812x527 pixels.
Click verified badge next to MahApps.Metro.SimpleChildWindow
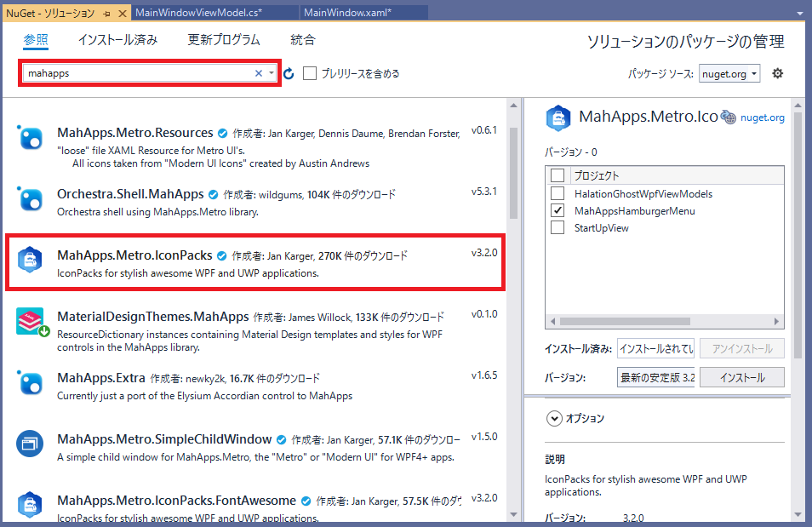point(281,440)
